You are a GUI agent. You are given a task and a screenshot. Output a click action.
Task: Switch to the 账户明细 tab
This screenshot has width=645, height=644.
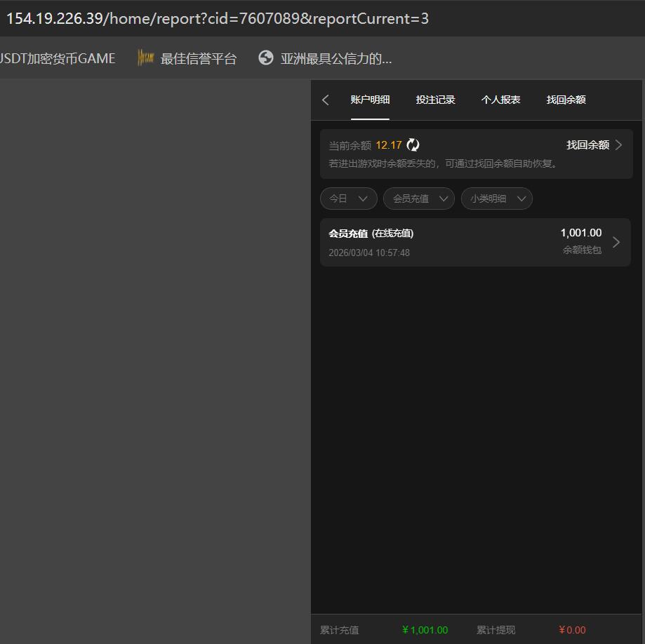[370, 100]
